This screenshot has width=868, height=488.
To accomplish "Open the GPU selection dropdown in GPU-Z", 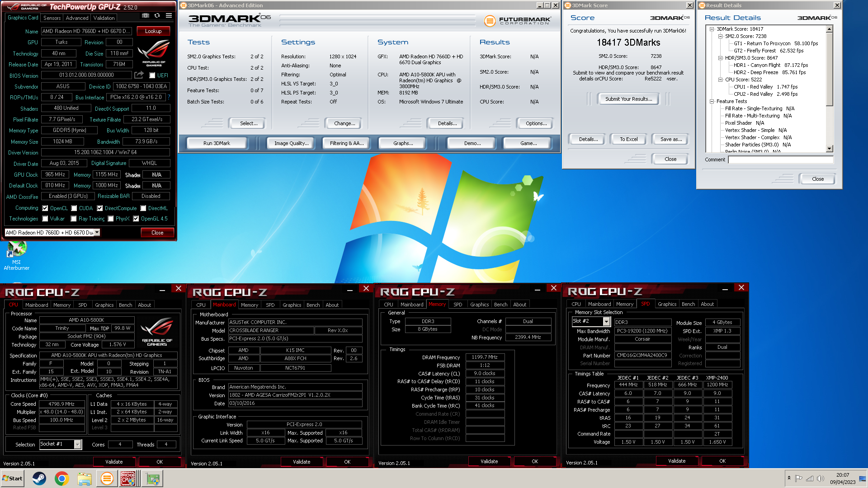I will (97, 232).
